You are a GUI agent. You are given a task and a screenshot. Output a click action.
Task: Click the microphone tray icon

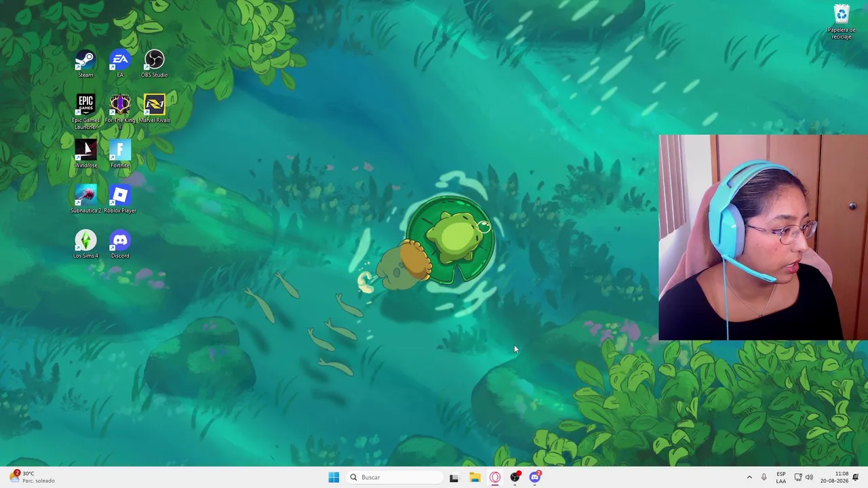tap(764, 477)
